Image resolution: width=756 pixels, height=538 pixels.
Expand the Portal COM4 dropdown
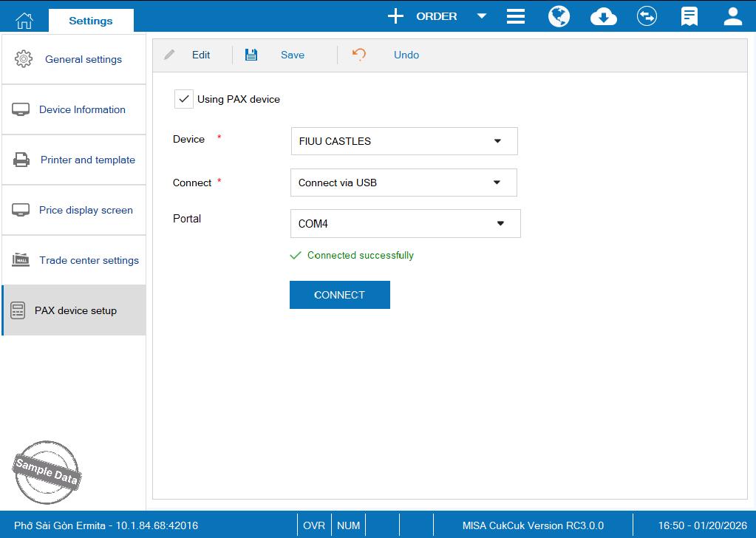click(500, 223)
